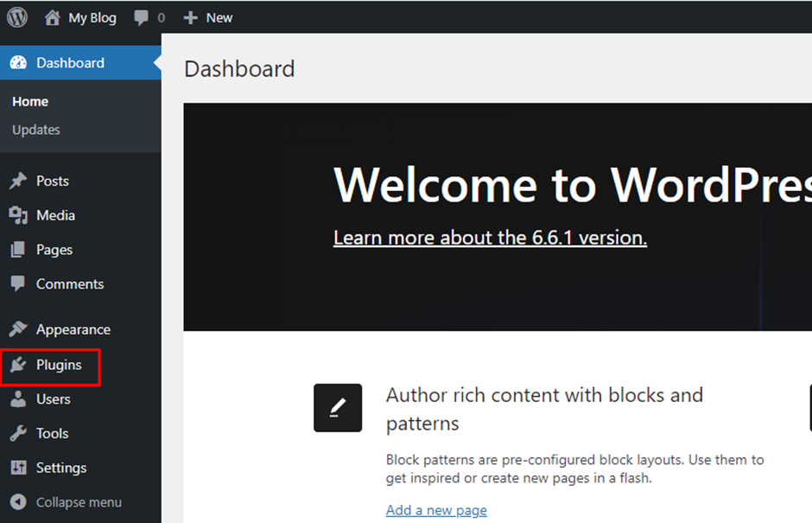This screenshot has width=812, height=523.
Task: Open Media via the camera icon
Action: [20, 215]
